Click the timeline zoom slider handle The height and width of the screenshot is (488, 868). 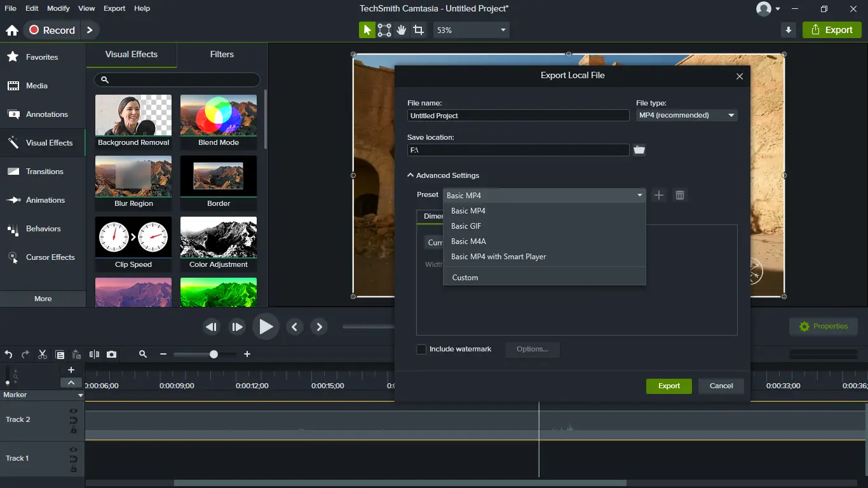coord(214,354)
